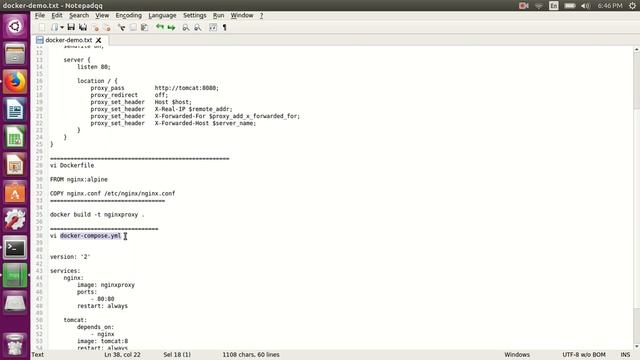Image resolution: width=640 pixels, height=360 pixels.
Task: Expand the recent files arrow beside Open
Action: pyautogui.click(x=62, y=27)
